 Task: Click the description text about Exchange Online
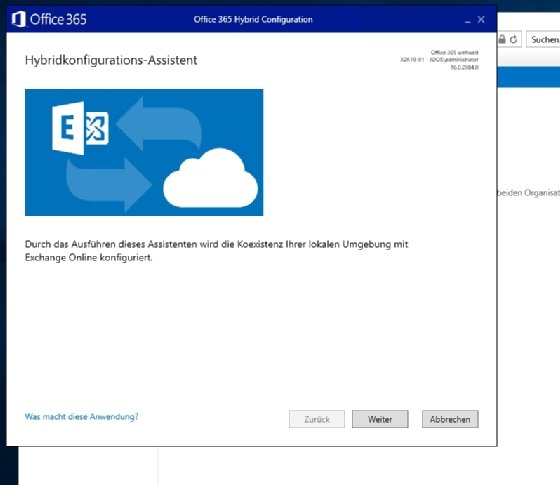pyautogui.click(x=216, y=251)
